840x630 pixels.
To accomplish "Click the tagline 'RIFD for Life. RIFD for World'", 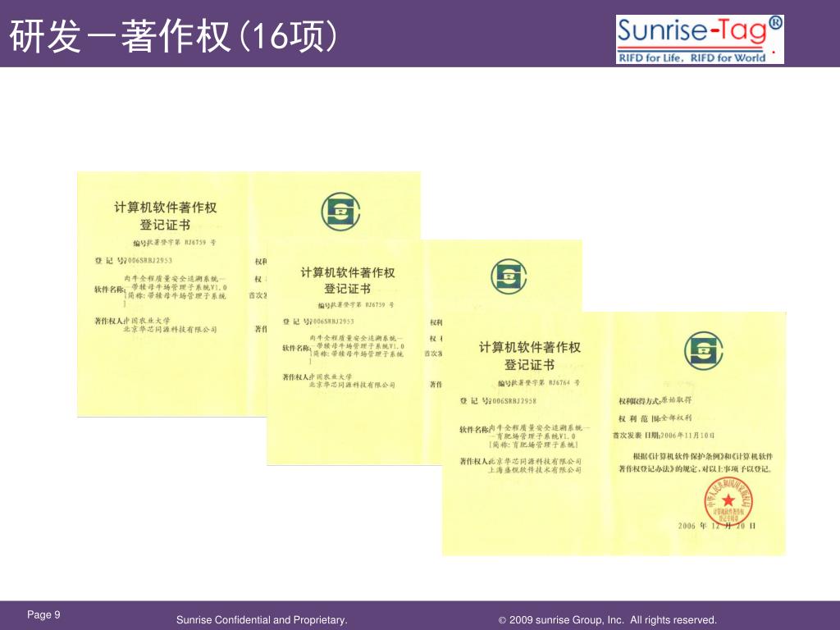I will (x=692, y=58).
